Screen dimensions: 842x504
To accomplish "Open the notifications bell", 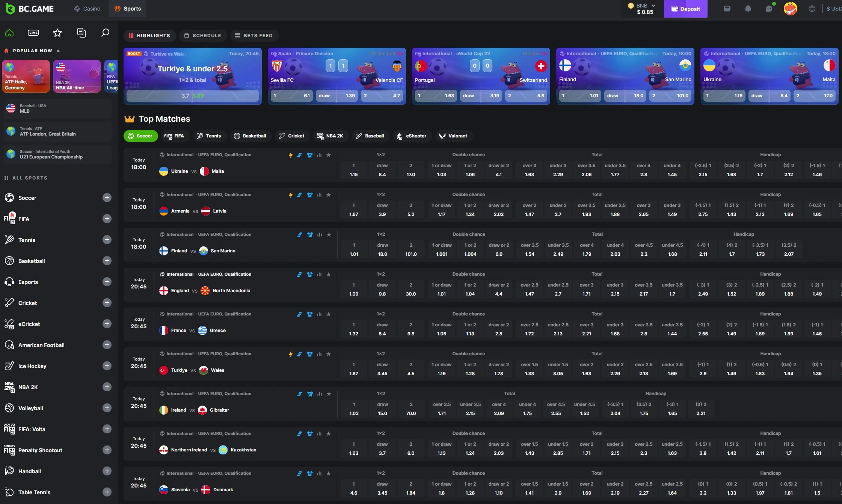I will tap(748, 9).
